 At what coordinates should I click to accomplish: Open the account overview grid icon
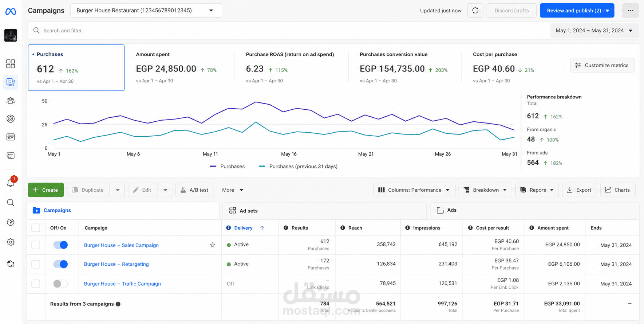(x=11, y=64)
